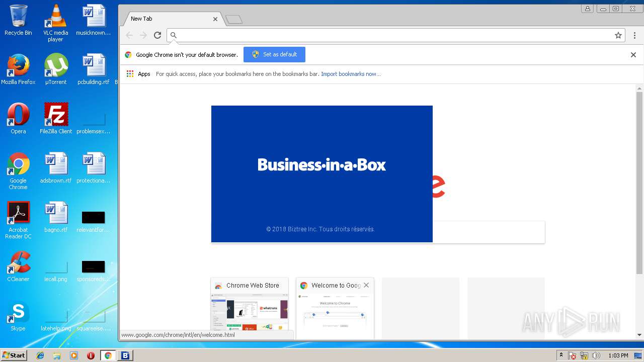Open sponsoreds file on desktop
The image size is (644, 362).
94,271
